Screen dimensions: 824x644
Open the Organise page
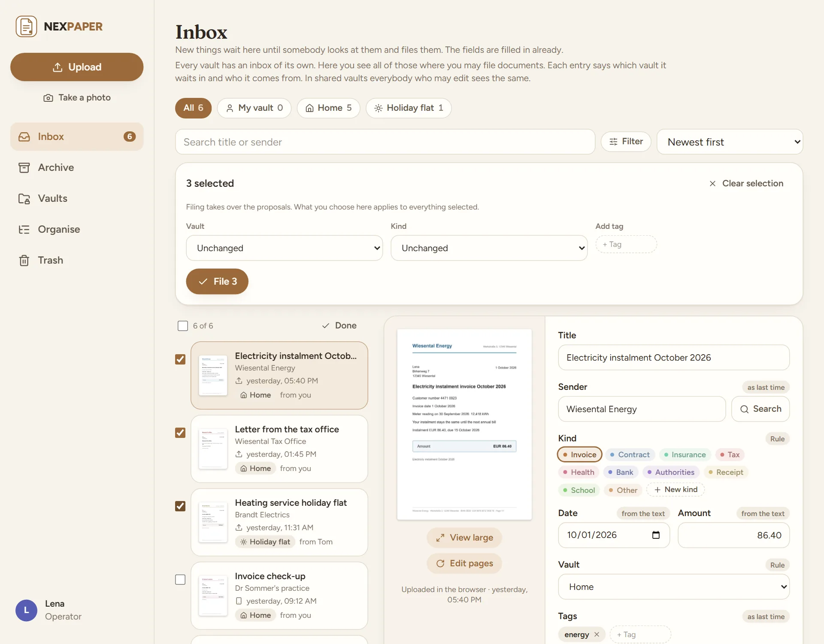point(77,229)
